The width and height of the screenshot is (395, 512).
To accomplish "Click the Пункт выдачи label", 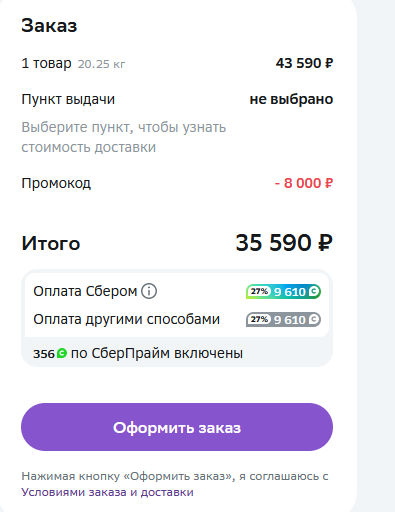I will [x=68, y=99].
